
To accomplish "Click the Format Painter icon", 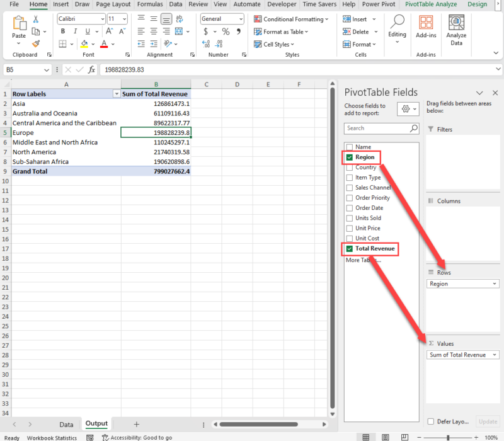I will point(37,43).
